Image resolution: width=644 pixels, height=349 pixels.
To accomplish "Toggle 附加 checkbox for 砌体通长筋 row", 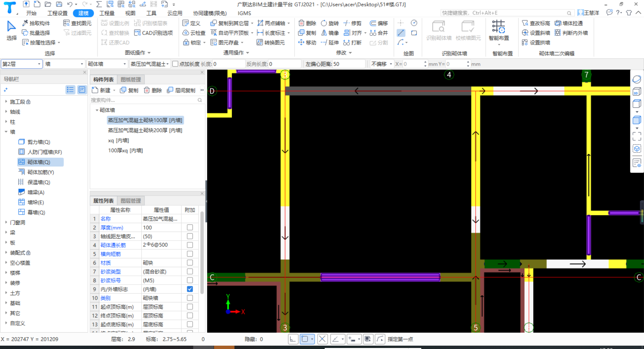I will tap(190, 245).
